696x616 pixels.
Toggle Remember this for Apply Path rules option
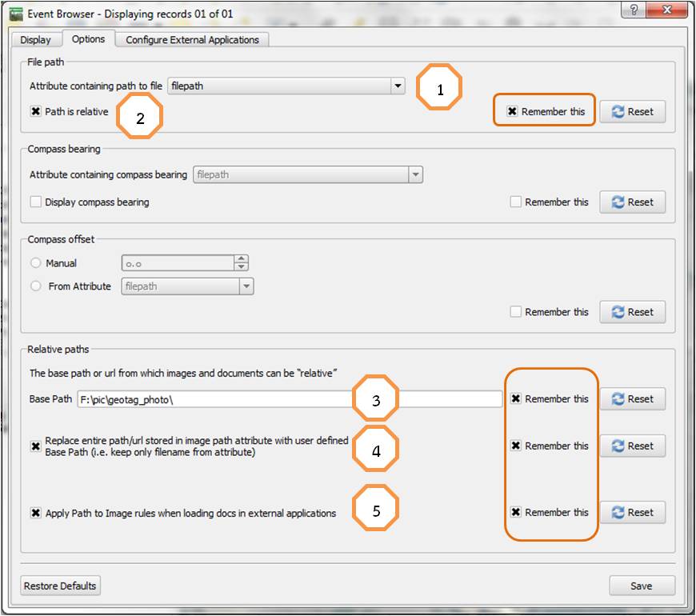(515, 512)
